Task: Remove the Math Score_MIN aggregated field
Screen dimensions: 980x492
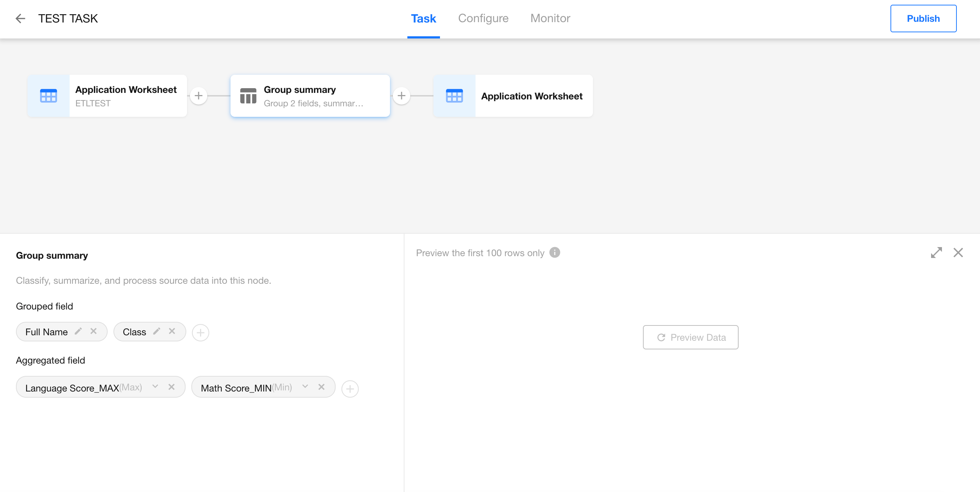Action: (321, 387)
